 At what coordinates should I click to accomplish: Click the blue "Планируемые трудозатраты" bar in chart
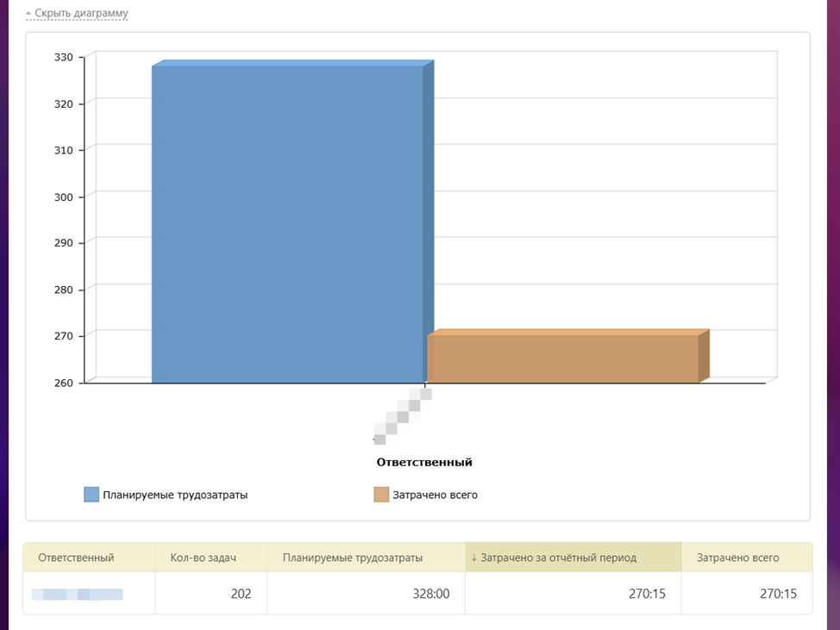pyautogui.click(x=287, y=224)
